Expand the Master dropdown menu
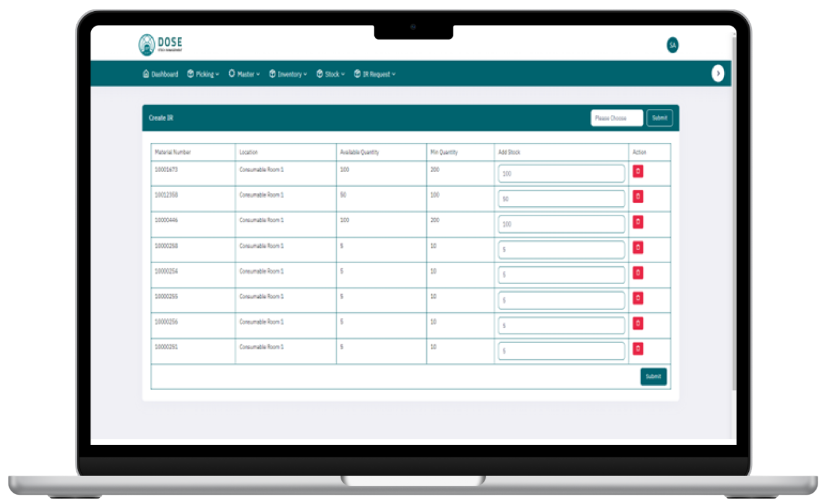The width and height of the screenshot is (827, 504). pos(244,74)
